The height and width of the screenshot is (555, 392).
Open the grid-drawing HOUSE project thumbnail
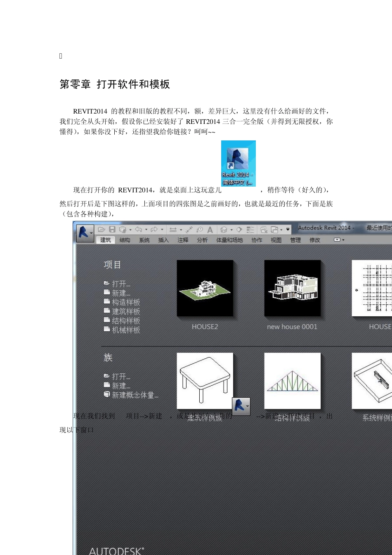(372, 288)
